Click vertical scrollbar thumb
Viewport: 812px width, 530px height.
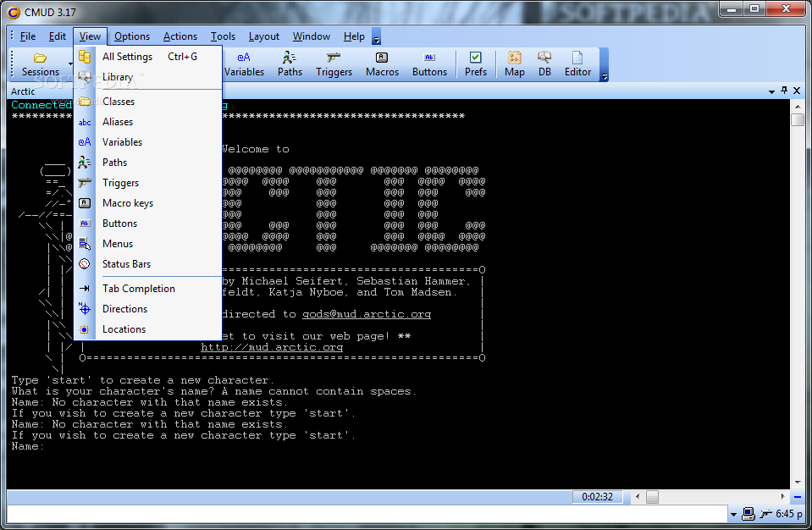tap(798, 119)
